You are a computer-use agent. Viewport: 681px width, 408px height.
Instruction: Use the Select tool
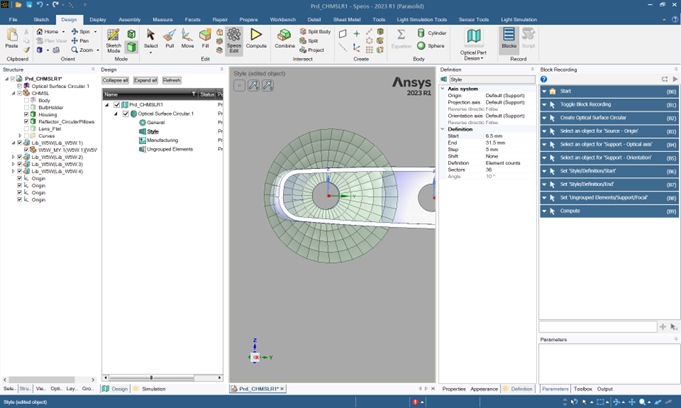coord(151,39)
